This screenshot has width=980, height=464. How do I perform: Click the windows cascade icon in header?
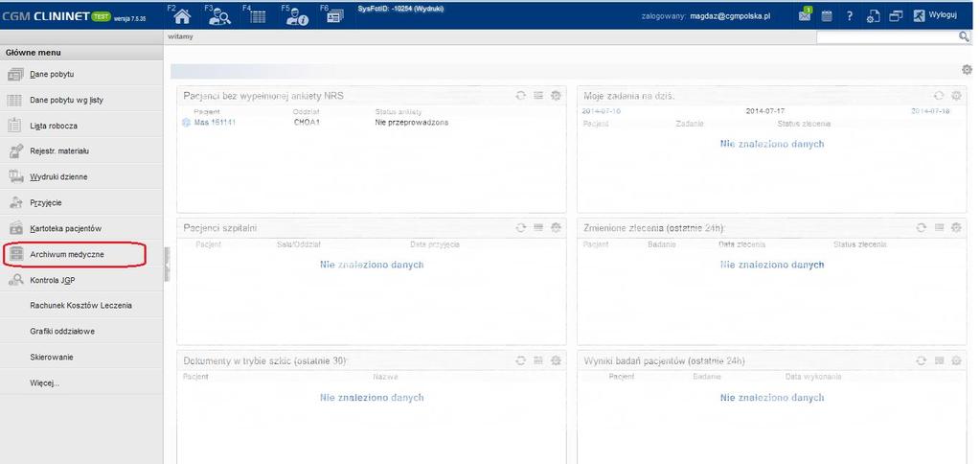pyautogui.click(x=896, y=16)
